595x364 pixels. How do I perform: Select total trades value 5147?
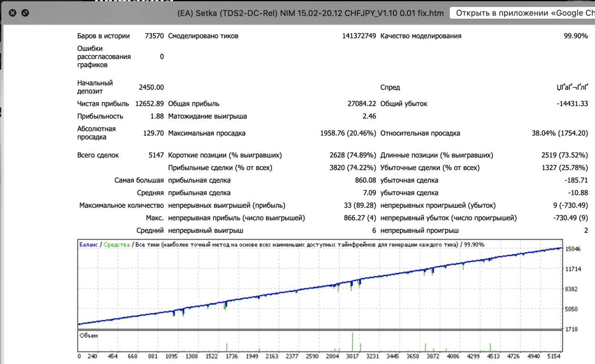coord(156,155)
